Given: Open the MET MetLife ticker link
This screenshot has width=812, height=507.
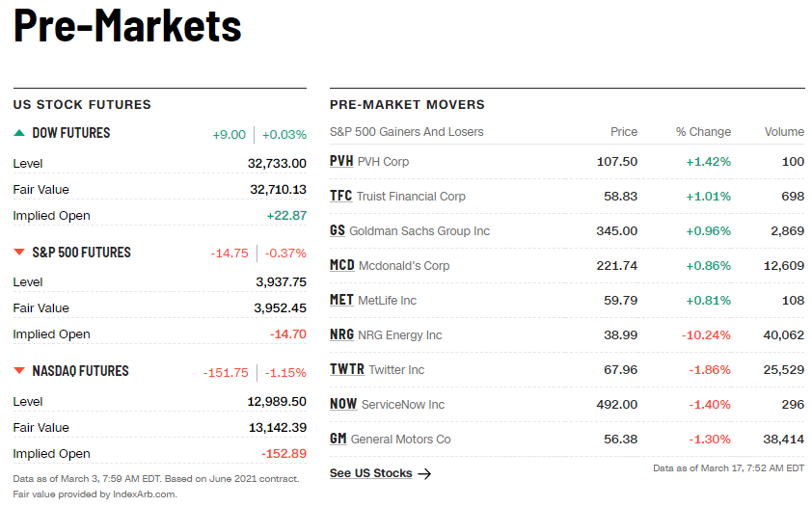Looking at the screenshot, I should (x=341, y=300).
